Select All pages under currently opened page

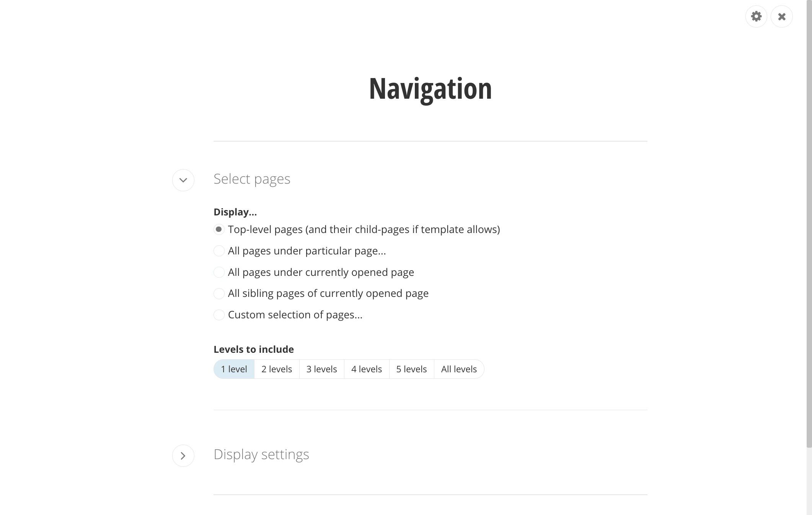click(x=219, y=272)
